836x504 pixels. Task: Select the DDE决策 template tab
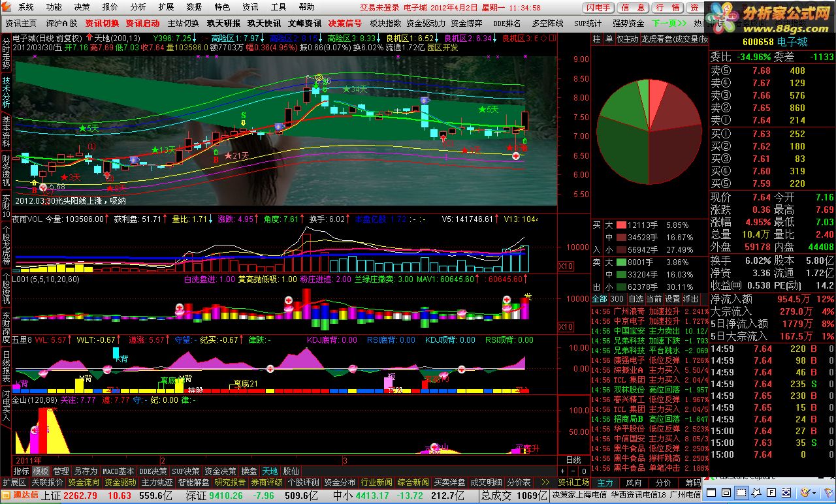pyautogui.click(x=153, y=471)
